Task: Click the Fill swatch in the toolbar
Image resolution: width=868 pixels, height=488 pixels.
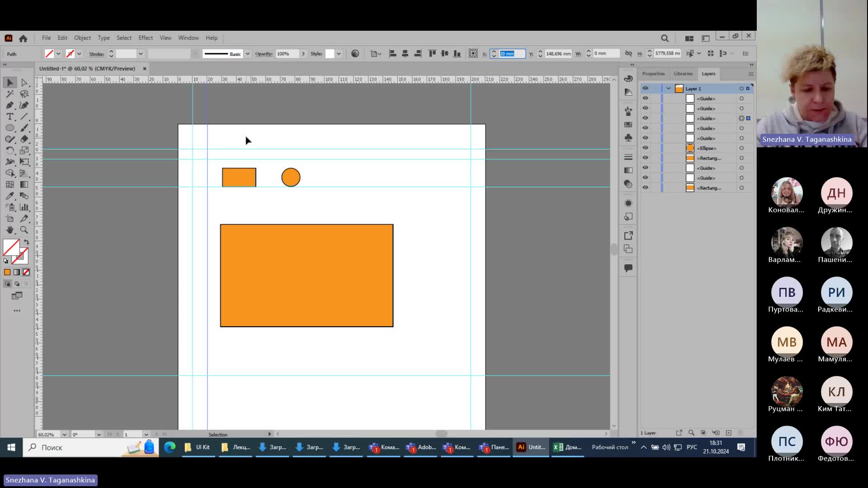Action: [11, 248]
